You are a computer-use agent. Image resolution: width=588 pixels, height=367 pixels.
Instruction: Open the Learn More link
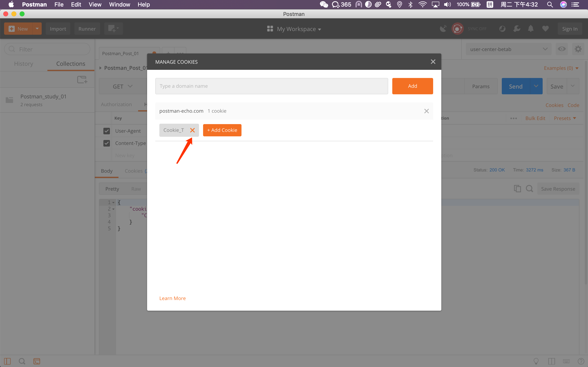tap(172, 298)
